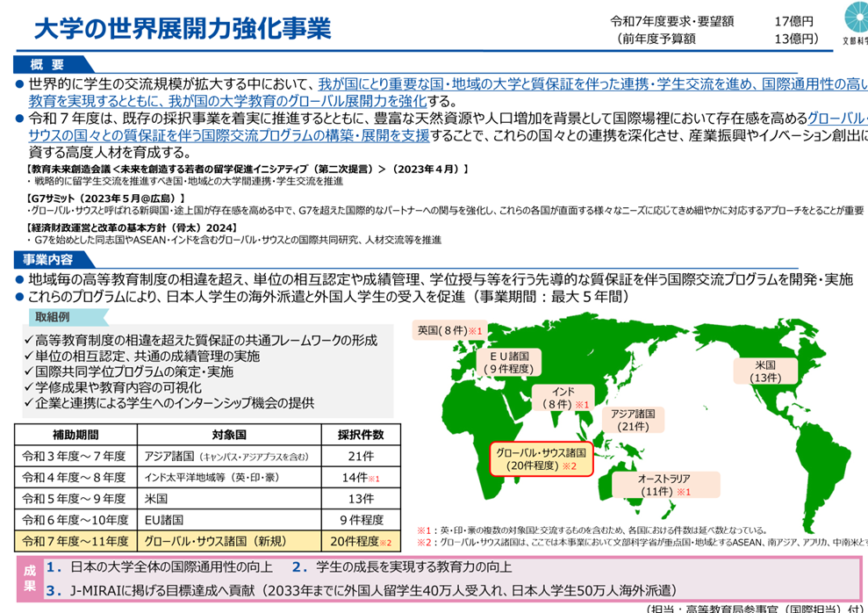868x613 pixels.
Task: Click the highlighted table cell "令和7年度～11年度"
Action: click(x=75, y=541)
